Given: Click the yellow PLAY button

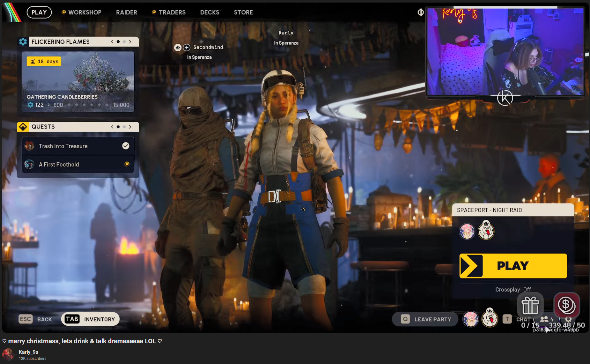Looking at the screenshot, I should [x=513, y=266].
